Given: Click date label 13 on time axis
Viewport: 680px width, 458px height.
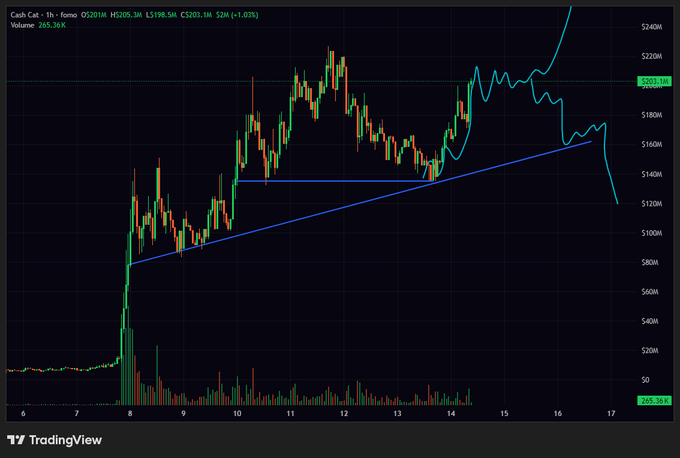Looking at the screenshot, I should 397,413.
